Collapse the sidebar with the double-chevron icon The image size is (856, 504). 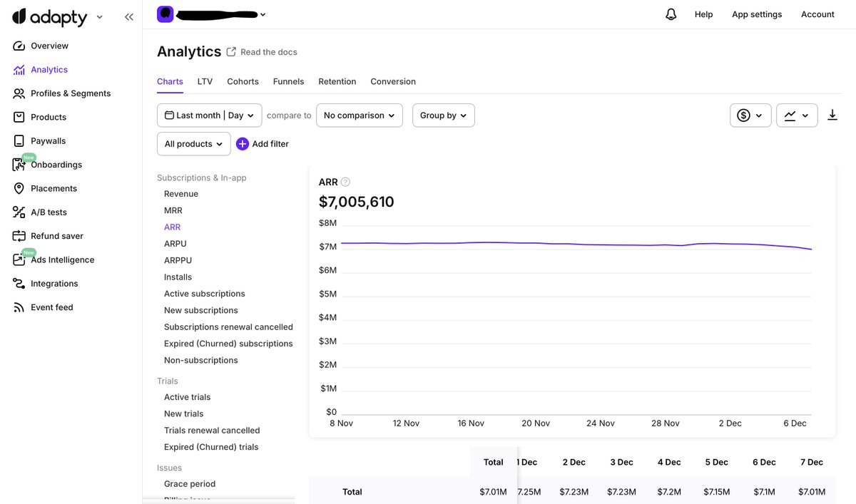129,16
